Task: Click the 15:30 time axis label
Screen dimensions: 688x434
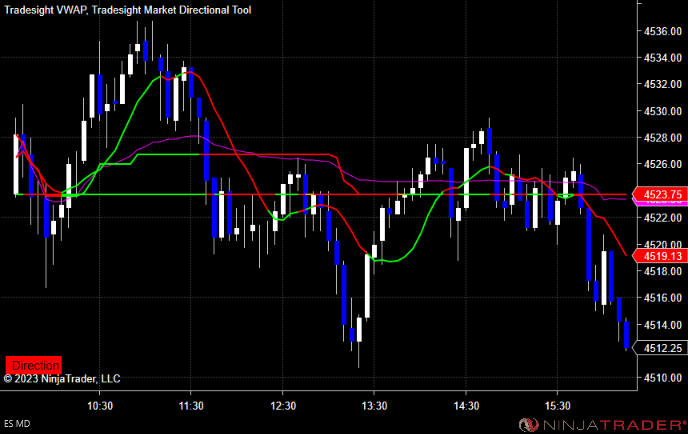Action: pyautogui.click(x=558, y=406)
